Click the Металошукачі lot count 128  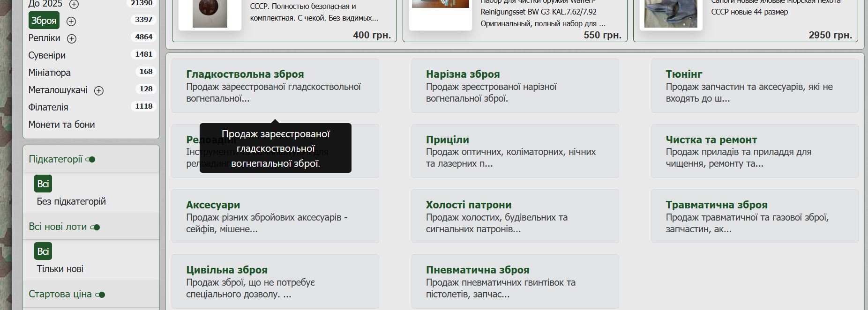click(146, 89)
